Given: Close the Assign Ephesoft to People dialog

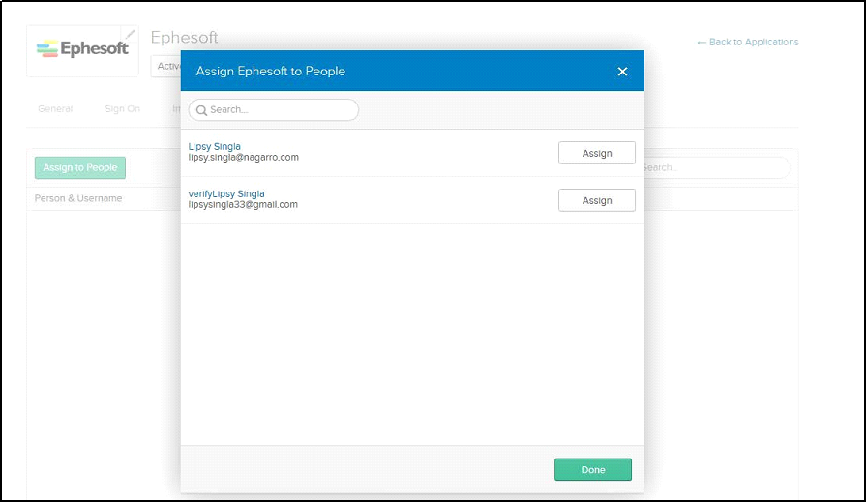Looking at the screenshot, I should click(x=622, y=72).
